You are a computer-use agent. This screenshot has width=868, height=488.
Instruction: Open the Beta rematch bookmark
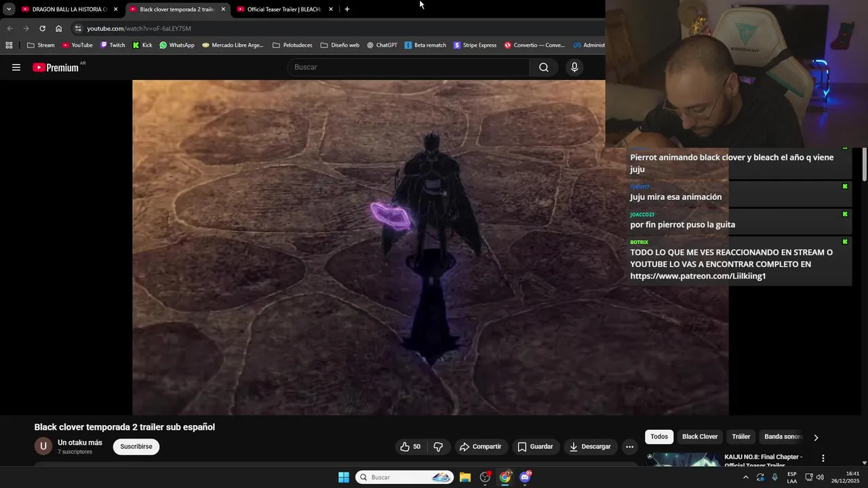[425, 45]
